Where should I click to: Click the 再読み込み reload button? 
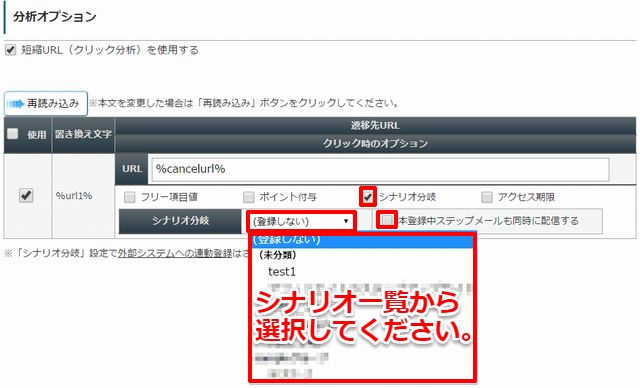[x=46, y=104]
